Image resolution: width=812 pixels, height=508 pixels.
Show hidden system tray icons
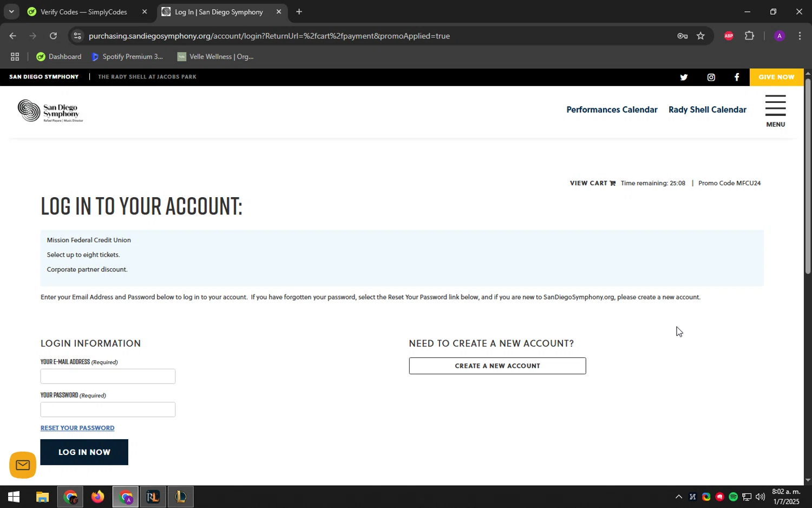[x=678, y=497]
